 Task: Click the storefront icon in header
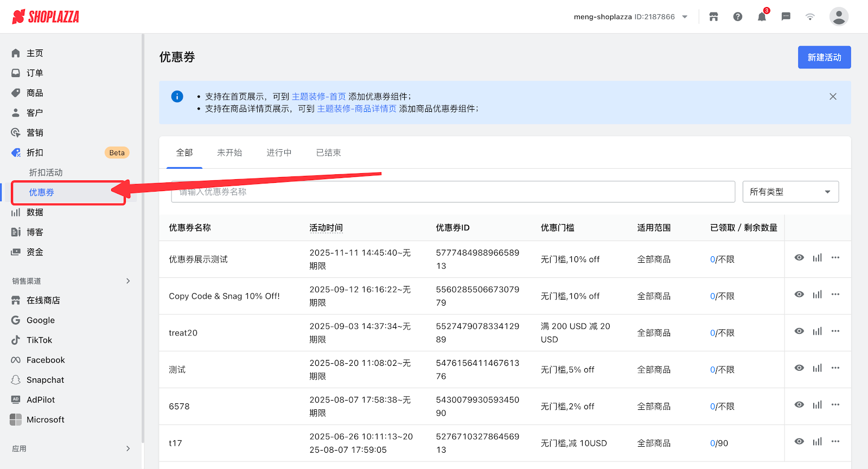[x=713, y=17]
